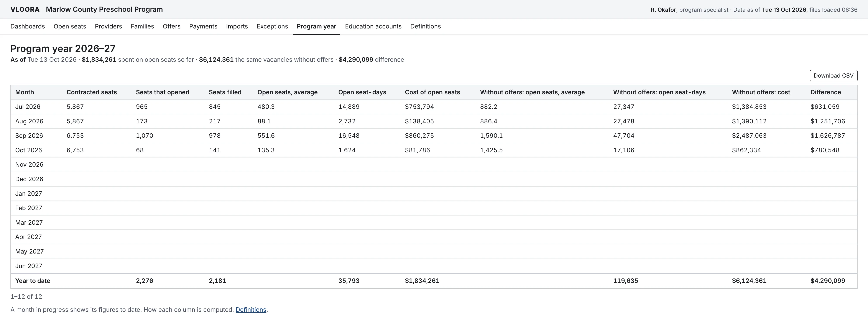Select the Offers tab
Image resolution: width=868 pixels, height=325 pixels.
[171, 26]
